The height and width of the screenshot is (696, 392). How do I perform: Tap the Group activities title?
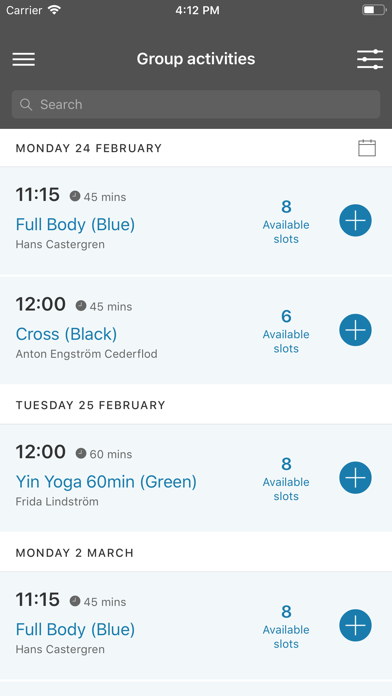[196, 59]
